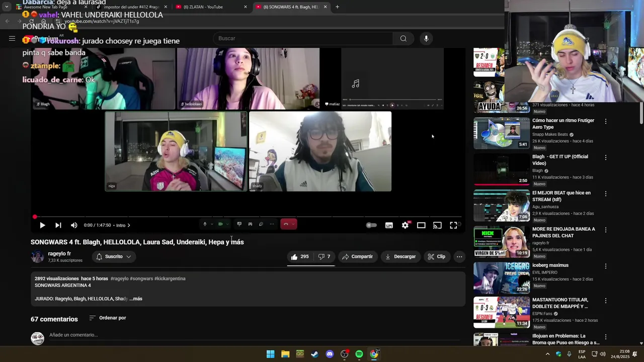The height and width of the screenshot is (362, 644).
Task: Click the Añade un comentario field
Action: [x=254, y=335]
